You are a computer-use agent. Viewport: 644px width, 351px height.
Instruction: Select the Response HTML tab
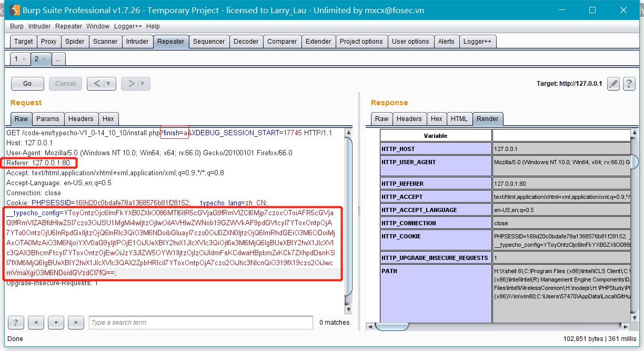[459, 119]
